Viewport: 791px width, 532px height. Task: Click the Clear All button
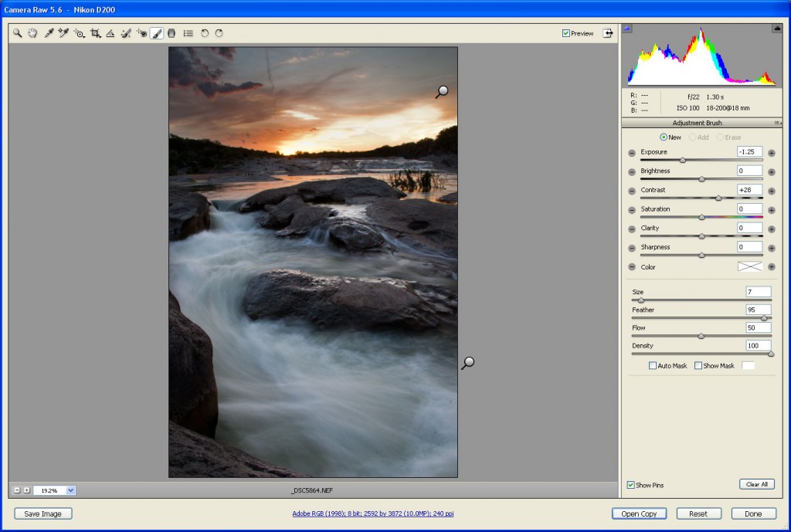756,484
